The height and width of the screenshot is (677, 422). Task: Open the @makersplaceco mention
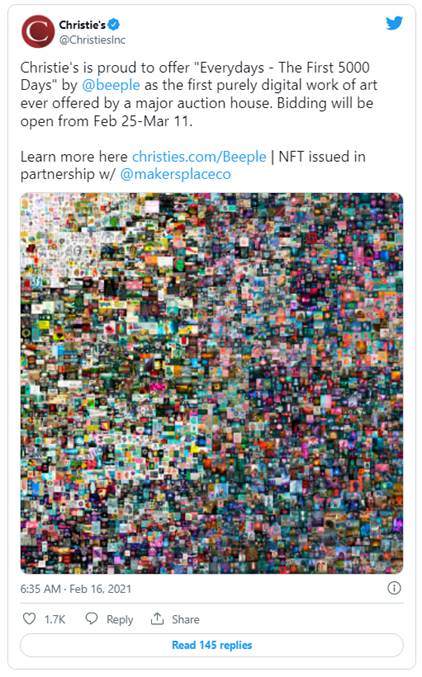click(175, 174)
